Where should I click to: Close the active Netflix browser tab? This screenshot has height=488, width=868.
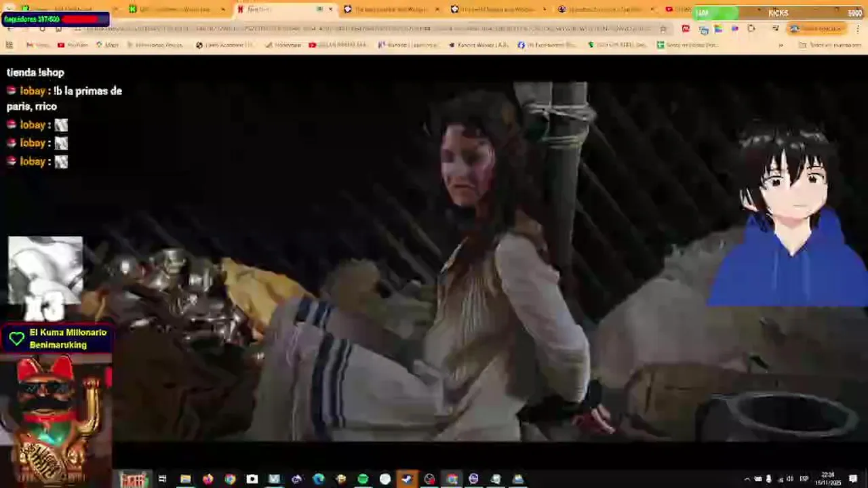[331, 9]
